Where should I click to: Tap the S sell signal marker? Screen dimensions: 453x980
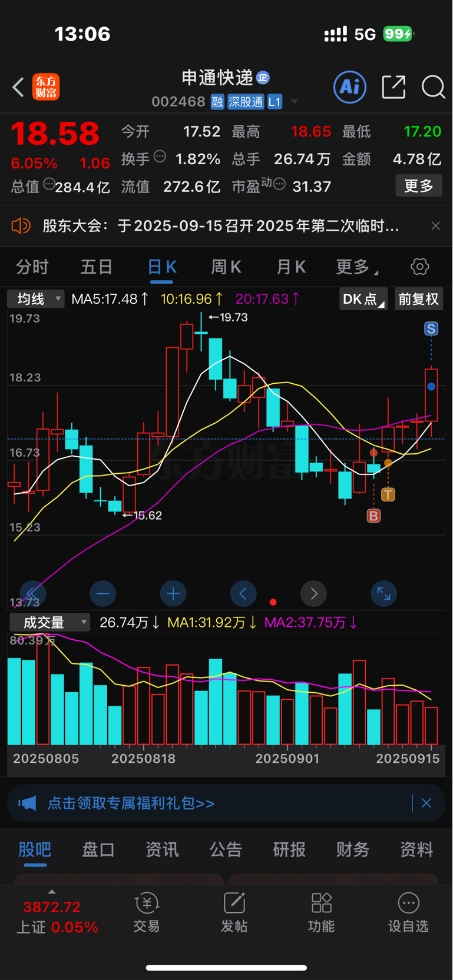[x=431, y=329]
